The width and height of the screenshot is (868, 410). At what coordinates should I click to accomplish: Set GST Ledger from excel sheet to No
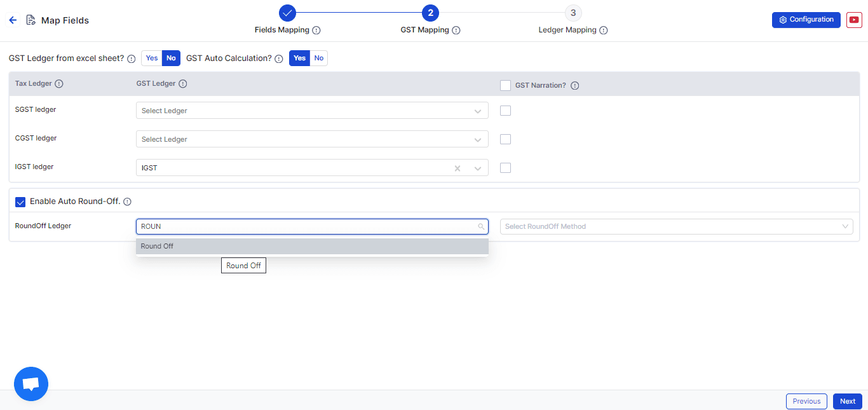(x=172, y=58)
